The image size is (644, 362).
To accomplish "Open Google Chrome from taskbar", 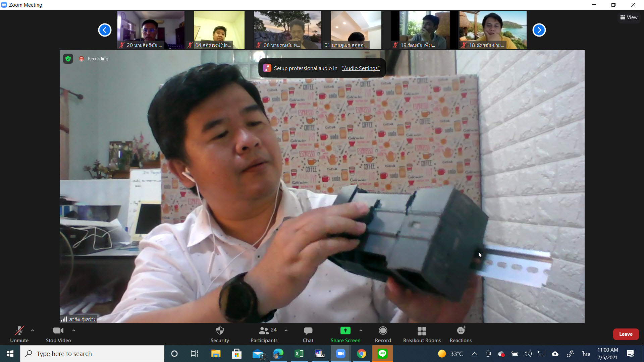I will 361,354.
